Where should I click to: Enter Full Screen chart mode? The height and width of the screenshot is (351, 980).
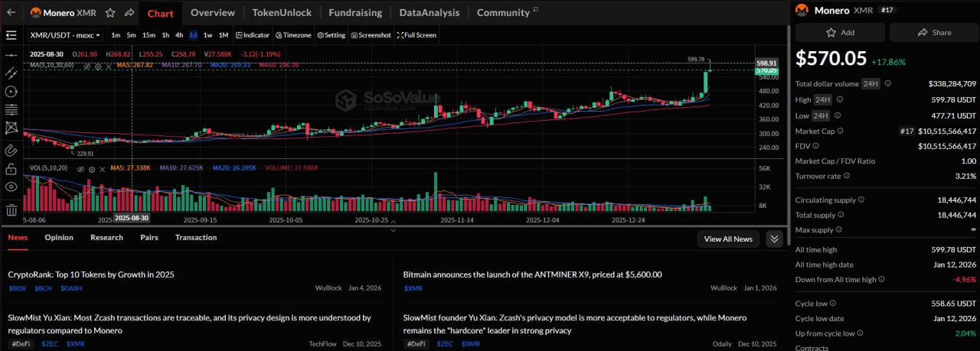[x=417, y=35]
